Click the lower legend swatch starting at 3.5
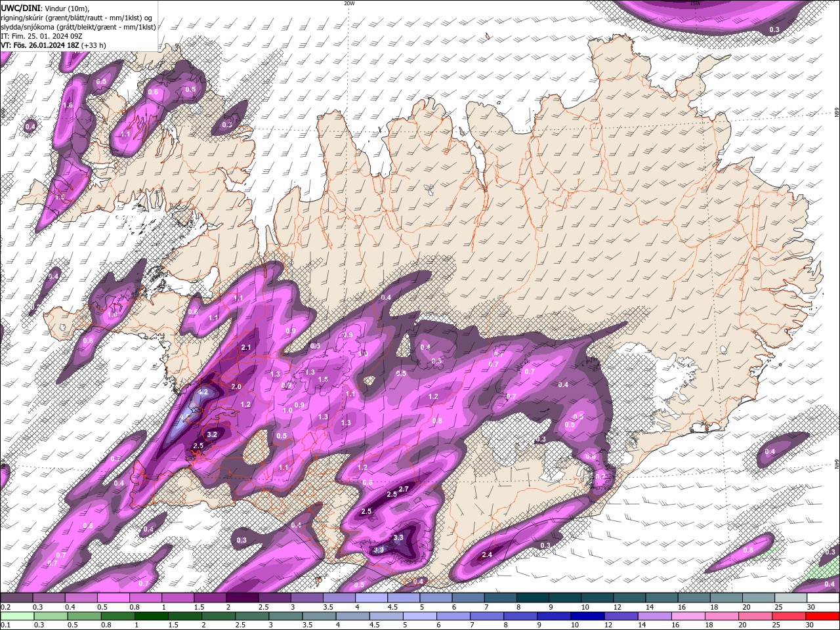This screenshot has width=840, height=630. (319, 616)
